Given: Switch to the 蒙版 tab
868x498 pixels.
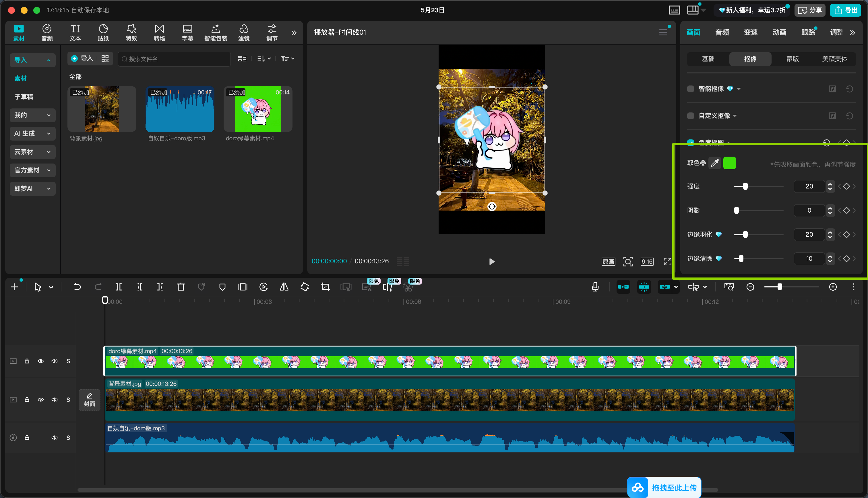Looking at the screenshot, I should click(793, 59).
